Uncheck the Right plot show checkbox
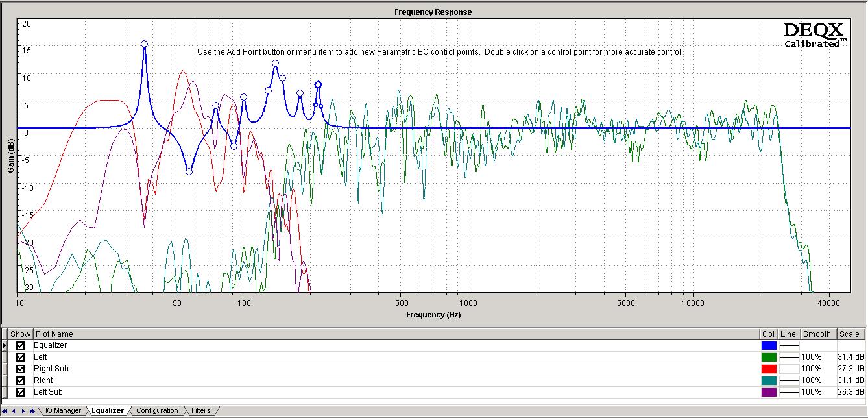This screenshot has height=418, width=868. (21, 380)
